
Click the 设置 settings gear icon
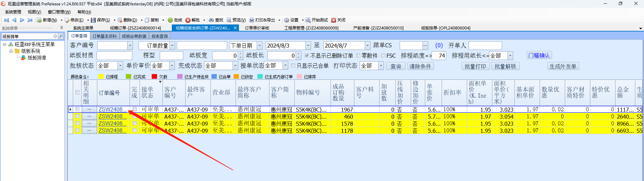click(287, 20)
